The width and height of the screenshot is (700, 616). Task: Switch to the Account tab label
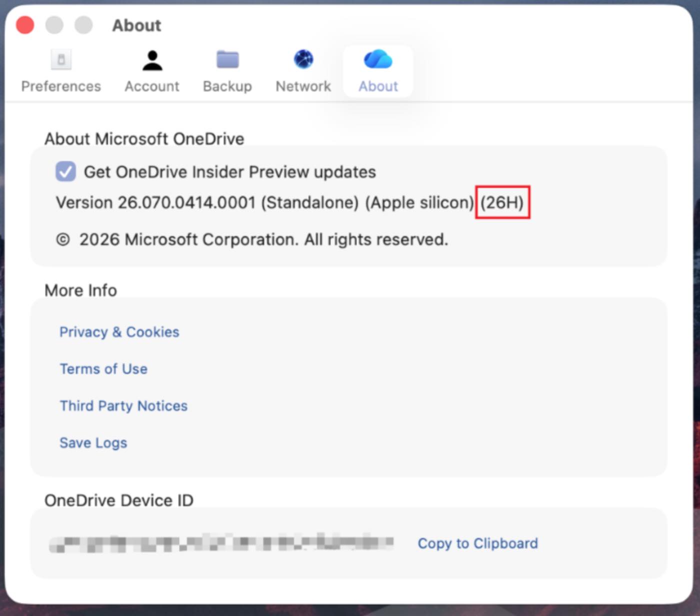[x=152, y=86]
